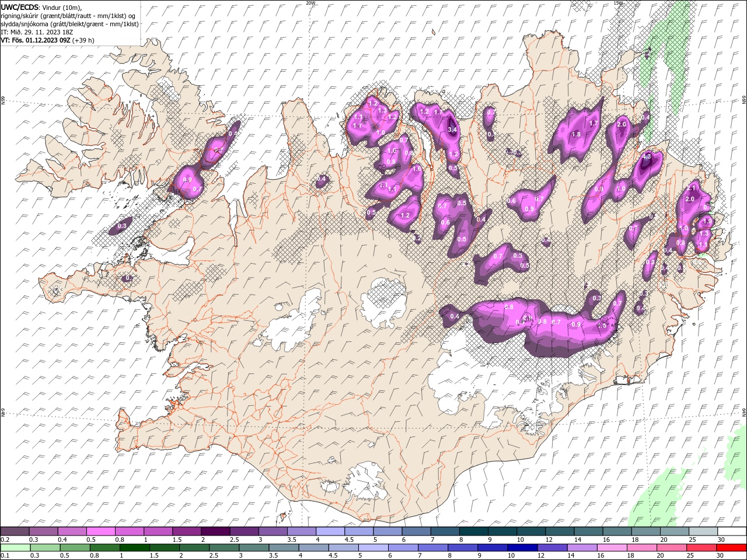747x560 pixels.
Task: Click top-row swatch between 1.5 and 2
Action: (x=187, y=531)
